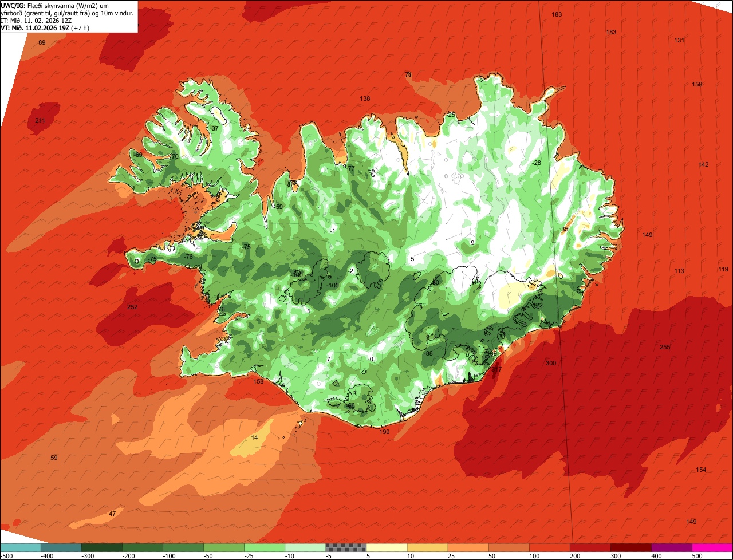This screenshot has height=560, width=733.
Task: Click the initial time line 'IT: Mið. 11. 02. 2026 12Z'
Action: (36, 20)
